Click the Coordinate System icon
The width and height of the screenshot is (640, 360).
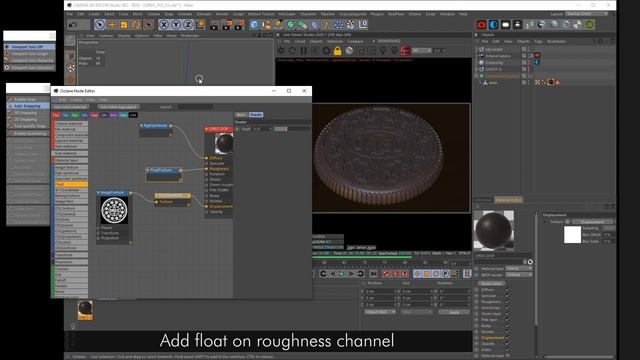(x=200, y=25)
